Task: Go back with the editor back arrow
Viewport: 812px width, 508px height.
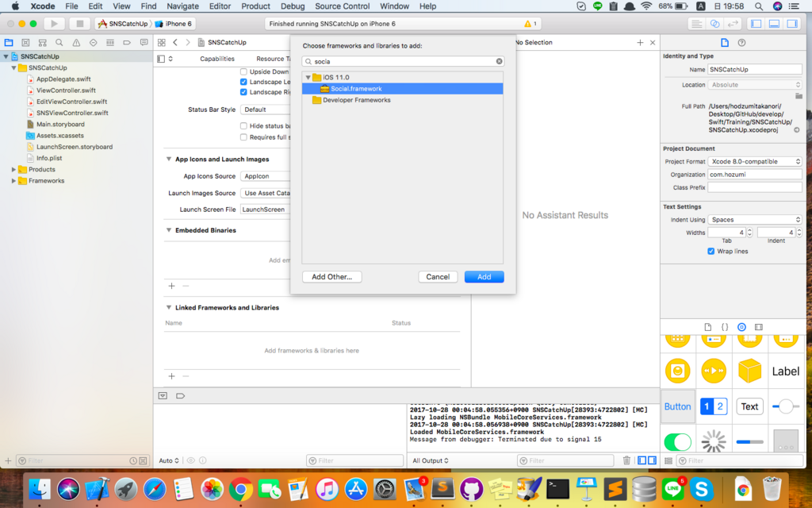Action: (175, 43)
